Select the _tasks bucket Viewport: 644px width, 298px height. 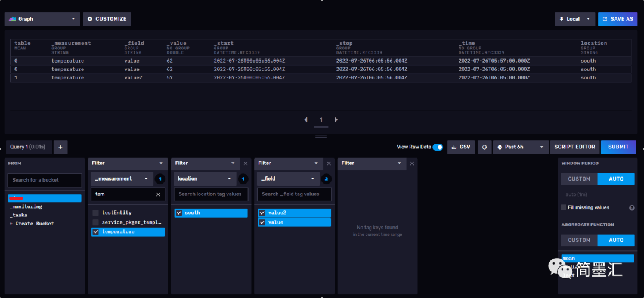44,215
